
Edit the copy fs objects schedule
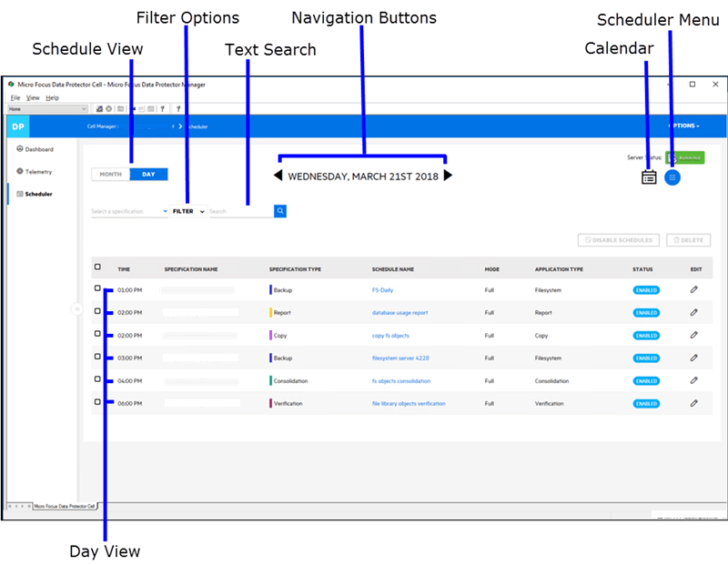pyautogui.click(x=693, y=335)
